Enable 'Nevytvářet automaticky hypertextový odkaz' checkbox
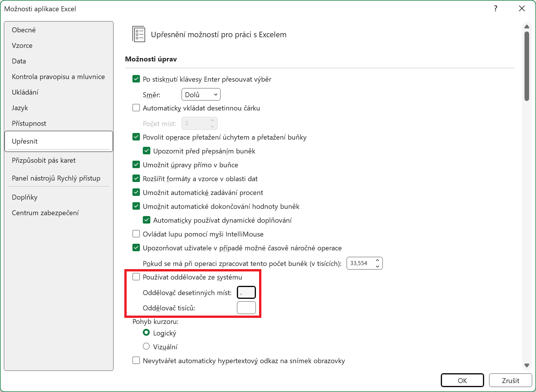 [136, 360]
